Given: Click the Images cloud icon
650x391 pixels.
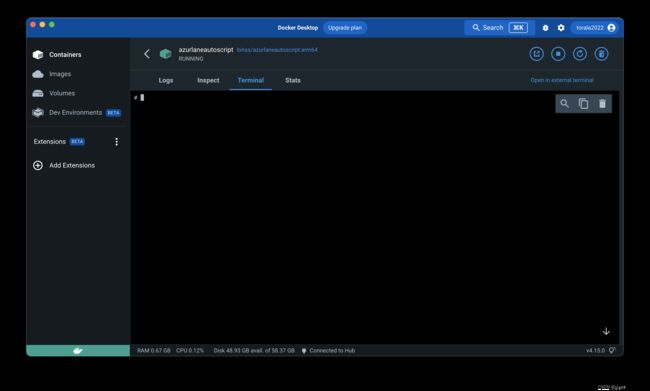Looking at the screenshot, I should click(38, 74).
